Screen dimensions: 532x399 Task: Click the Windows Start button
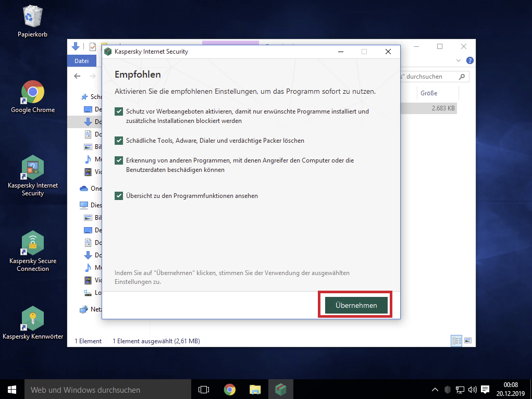point(12,390)
